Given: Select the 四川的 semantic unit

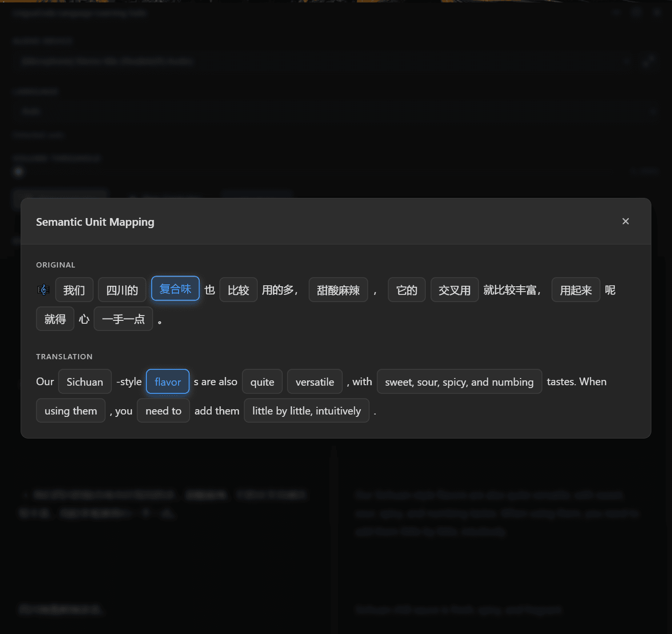Looking at the screenshot, I should coord(122,290).
